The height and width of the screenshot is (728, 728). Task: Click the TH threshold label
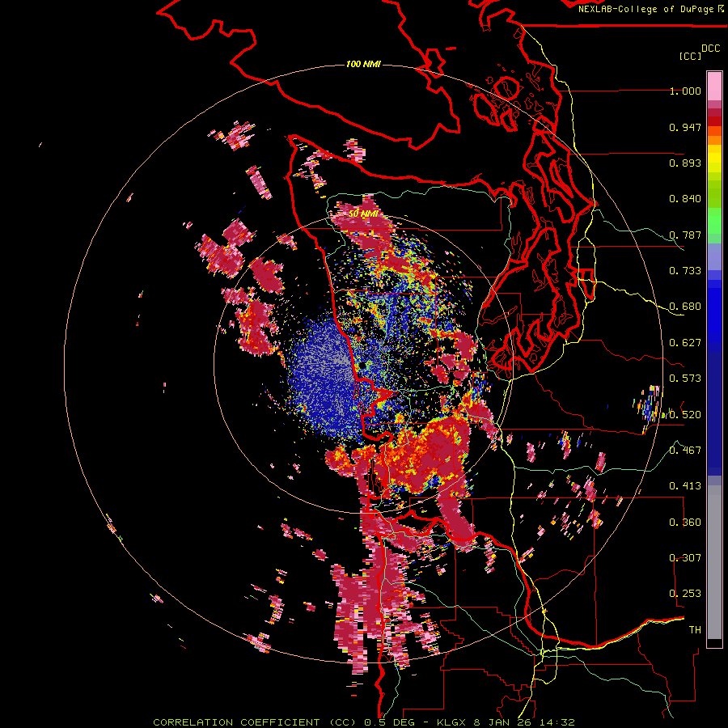pos(695,630)
